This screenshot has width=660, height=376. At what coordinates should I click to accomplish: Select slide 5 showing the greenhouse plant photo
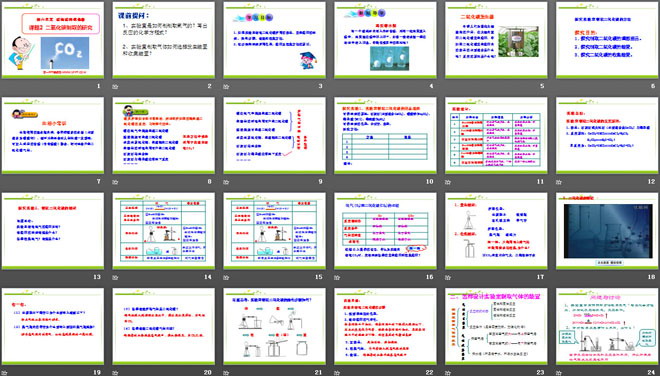click(496, 40)
